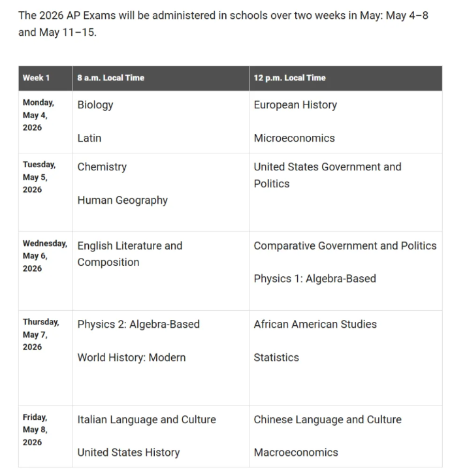Select the Macroeconomics exam entry
The height and width of the screenshot is (476, 450).
point(296,452)
